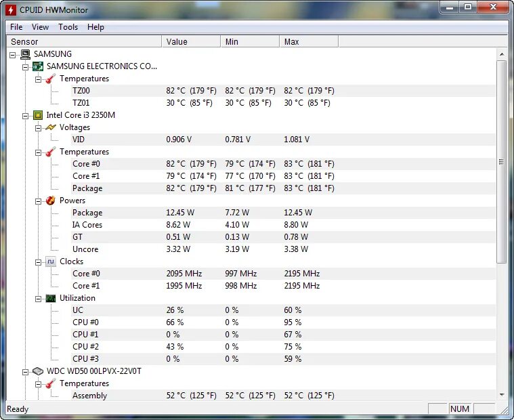Click the Intel Core i3 2350M chip icon
The image size is (514, 420).
tap(38, 115)
